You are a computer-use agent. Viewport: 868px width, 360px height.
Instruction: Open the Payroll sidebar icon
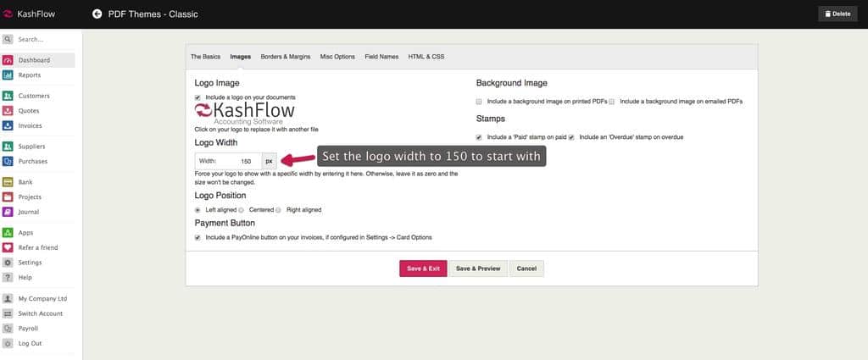pyautogui.click(x=8, y=328)
